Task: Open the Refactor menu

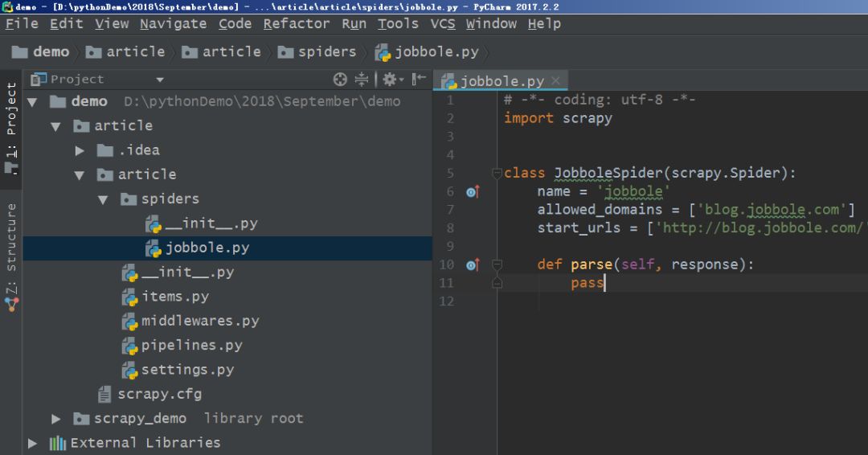Action: (x=296, y=24)
